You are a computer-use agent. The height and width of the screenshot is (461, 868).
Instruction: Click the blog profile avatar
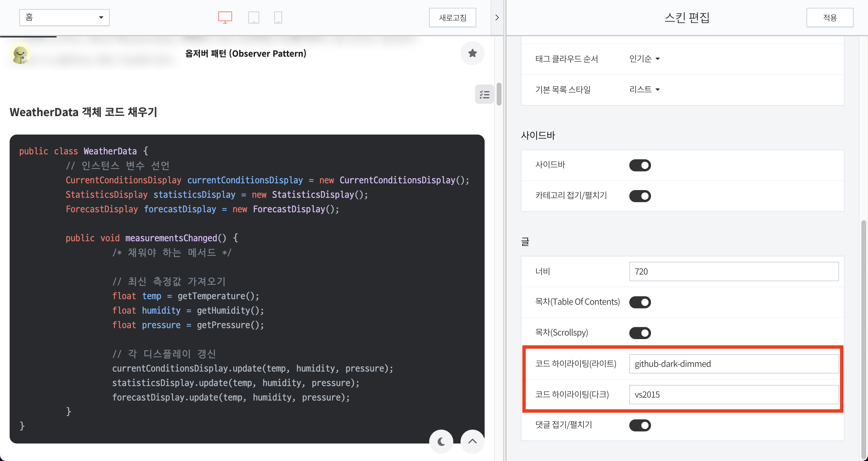(20, 53)
